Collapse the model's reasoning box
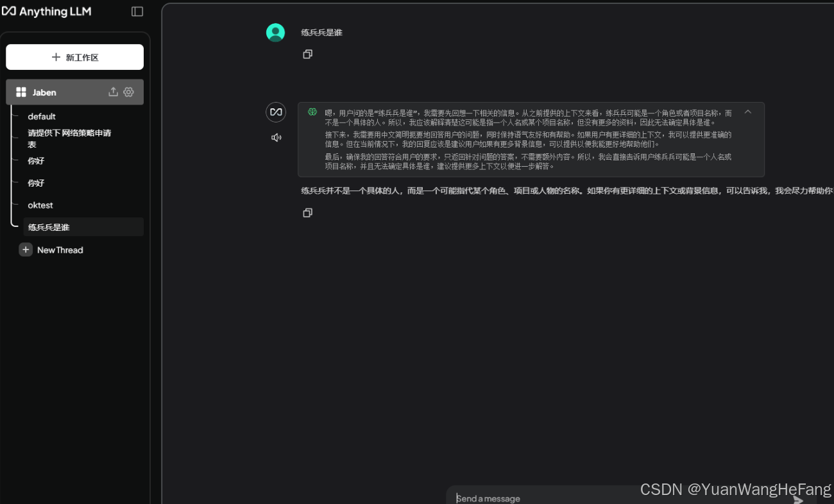This screenshot has width=834, height=504. point(748,112)
